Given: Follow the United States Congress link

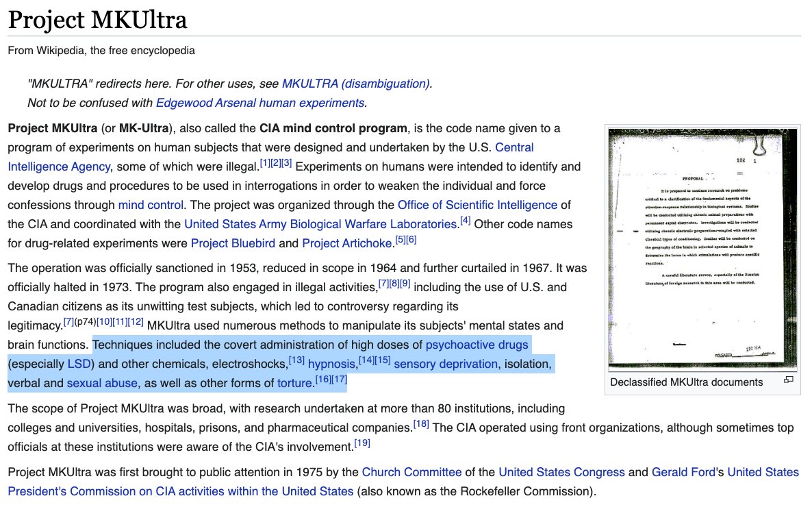Looking at the screenshot, I should pos(561,472).
